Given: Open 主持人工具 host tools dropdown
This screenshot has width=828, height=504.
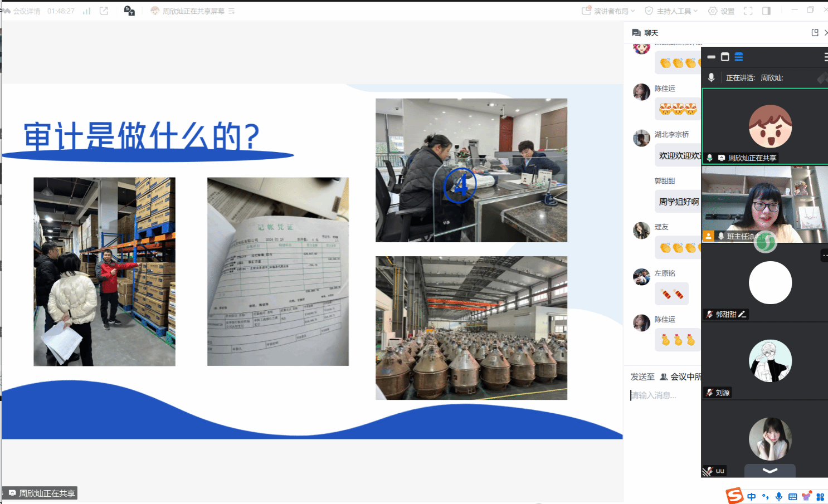Looking at the screenshot, I should 671,11.
